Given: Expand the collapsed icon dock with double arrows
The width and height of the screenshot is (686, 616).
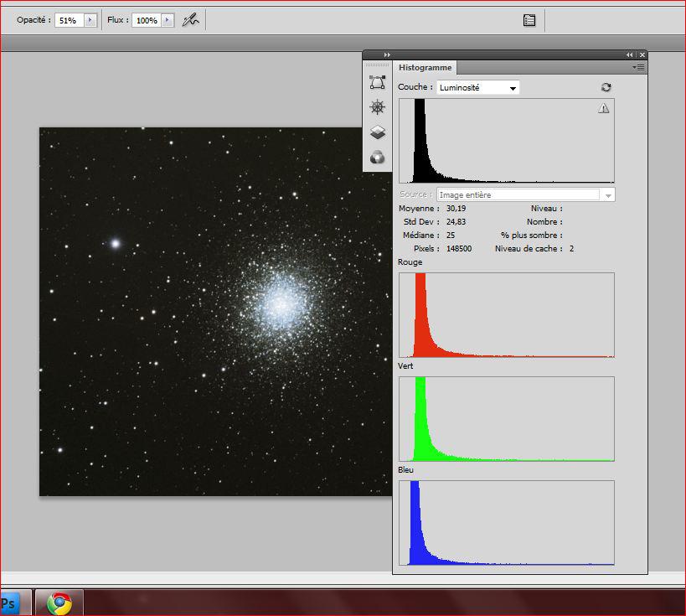Looking at the screenshot, I should [387, 54].
